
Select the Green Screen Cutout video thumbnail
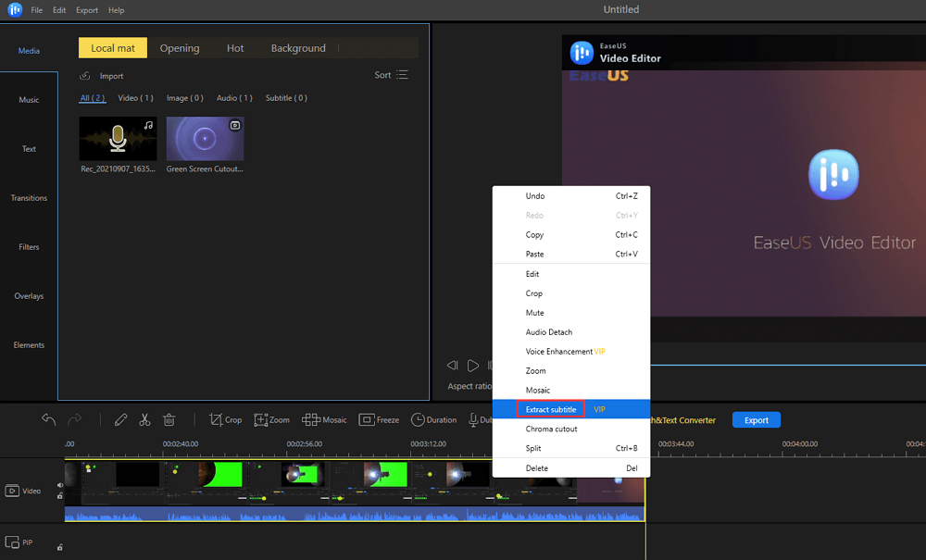point(205,139)
